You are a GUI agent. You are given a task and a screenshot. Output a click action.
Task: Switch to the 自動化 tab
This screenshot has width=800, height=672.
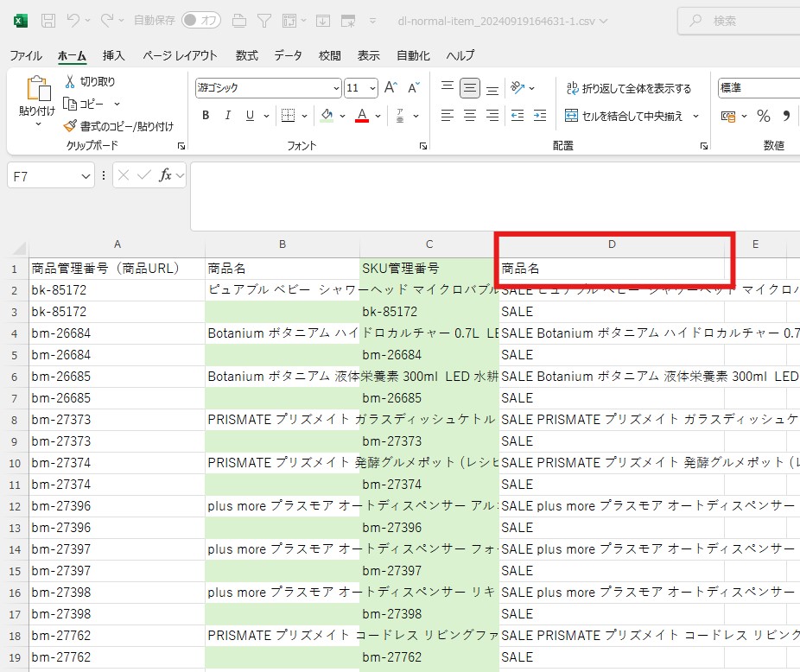tap(413, 55)
